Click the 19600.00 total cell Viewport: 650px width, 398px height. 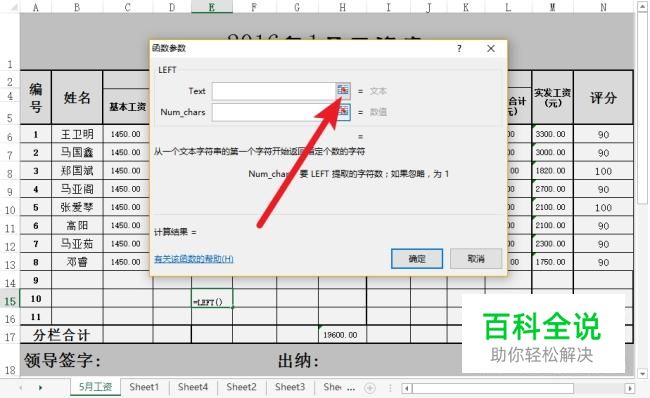point(342,335)
